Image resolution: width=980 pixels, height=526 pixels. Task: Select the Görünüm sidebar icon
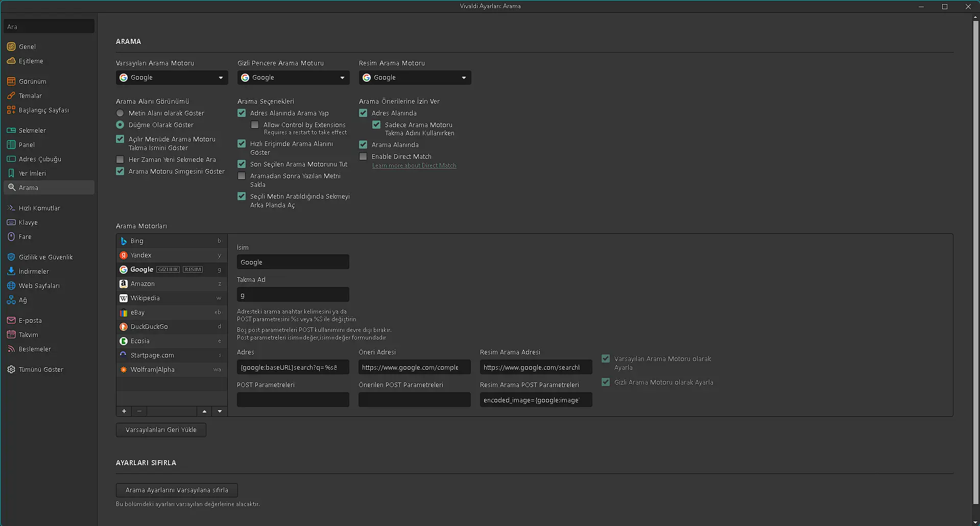(11, 81)
